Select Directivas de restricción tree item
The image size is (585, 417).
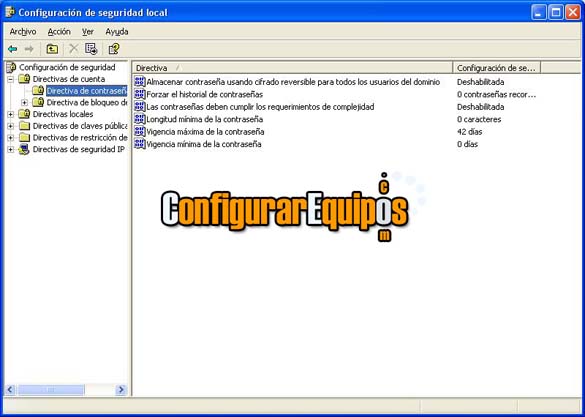(80, 138)
